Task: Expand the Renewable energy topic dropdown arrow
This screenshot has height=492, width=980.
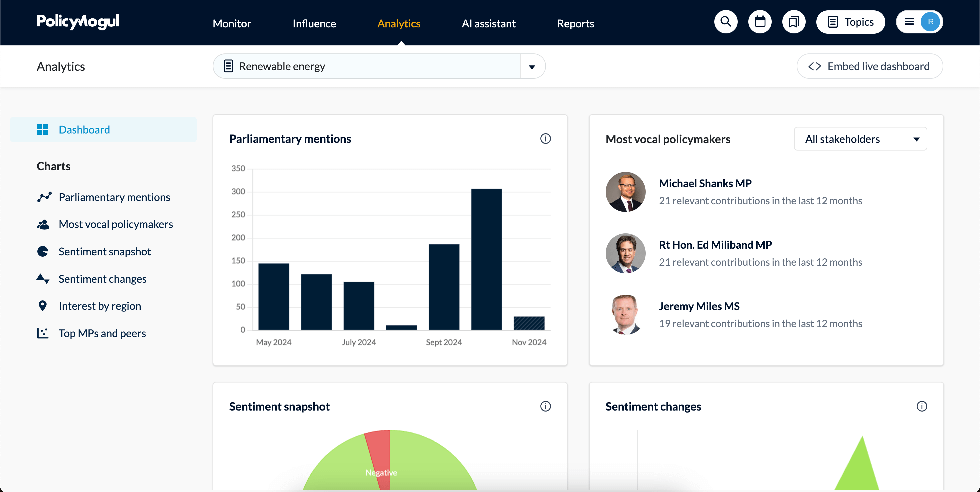Action: tap(532, 67)
